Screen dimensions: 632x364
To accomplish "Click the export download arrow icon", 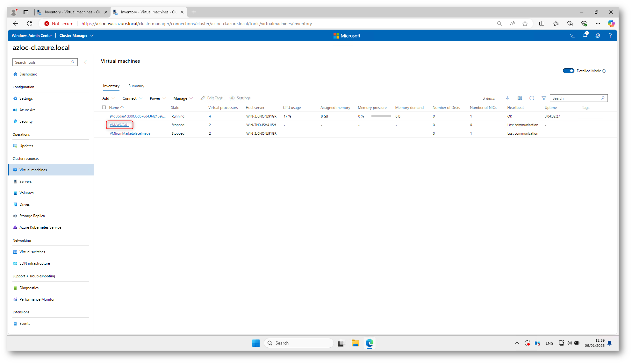I will 507,98.
